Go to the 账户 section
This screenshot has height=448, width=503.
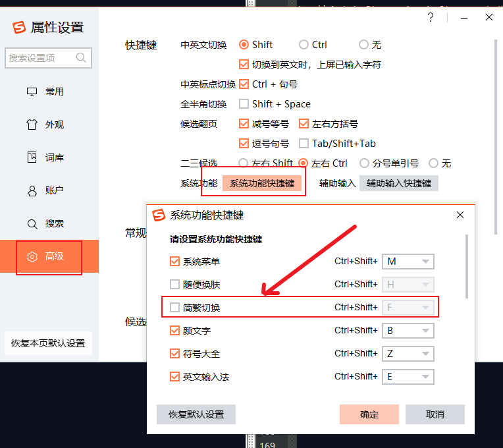click(49, 190)
